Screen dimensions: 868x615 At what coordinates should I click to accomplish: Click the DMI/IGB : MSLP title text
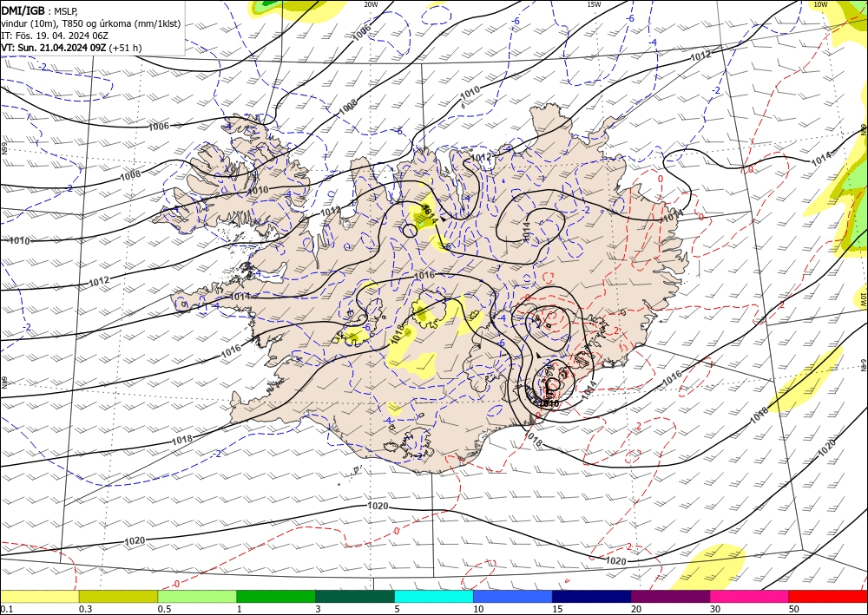coord(40,11)
